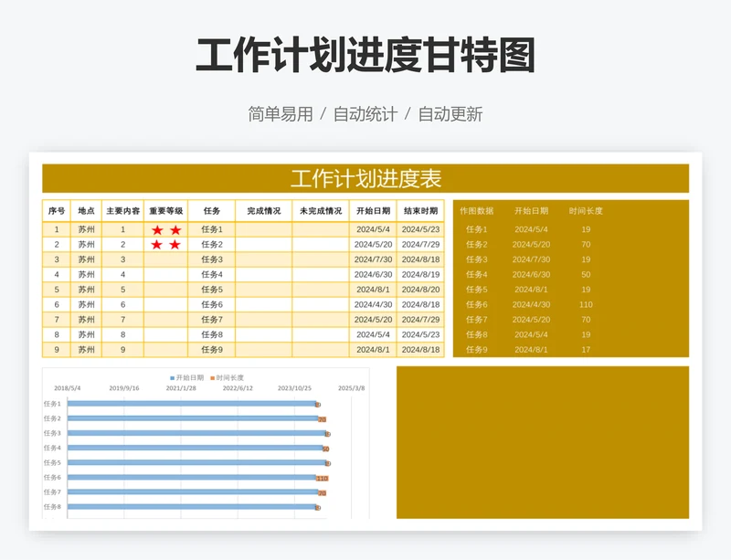Click the 自动更新 subtitle text

450,114
